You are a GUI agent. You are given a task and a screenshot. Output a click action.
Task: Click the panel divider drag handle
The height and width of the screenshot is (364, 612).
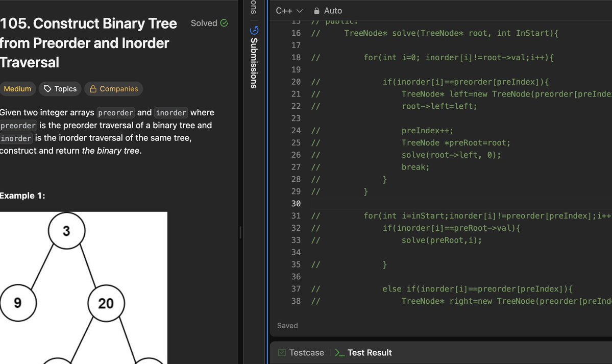[x=240, y=232]
